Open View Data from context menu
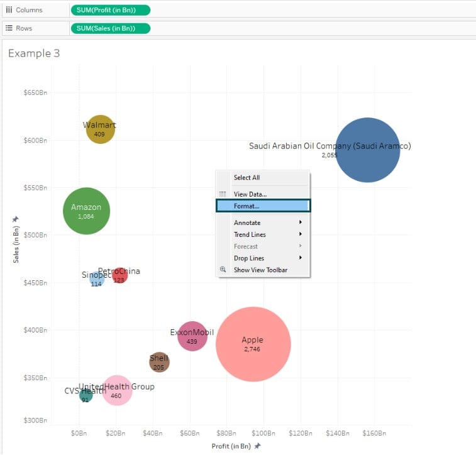 [250, 194]
